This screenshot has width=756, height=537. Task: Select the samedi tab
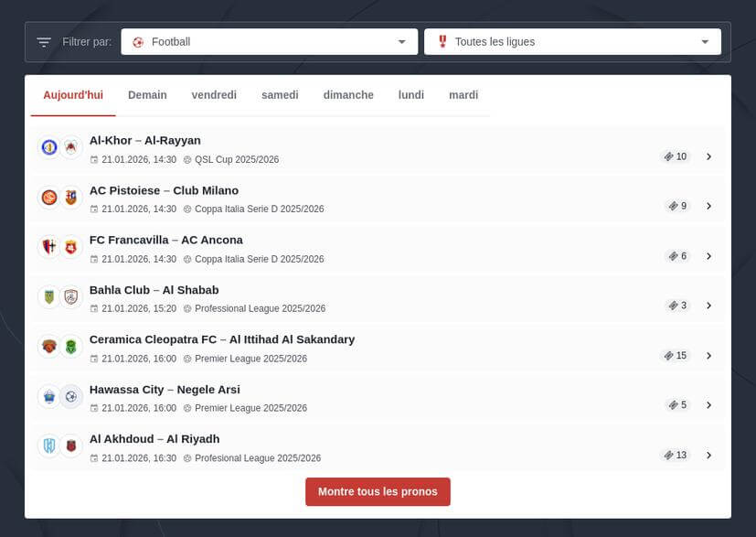coord(280,95)
